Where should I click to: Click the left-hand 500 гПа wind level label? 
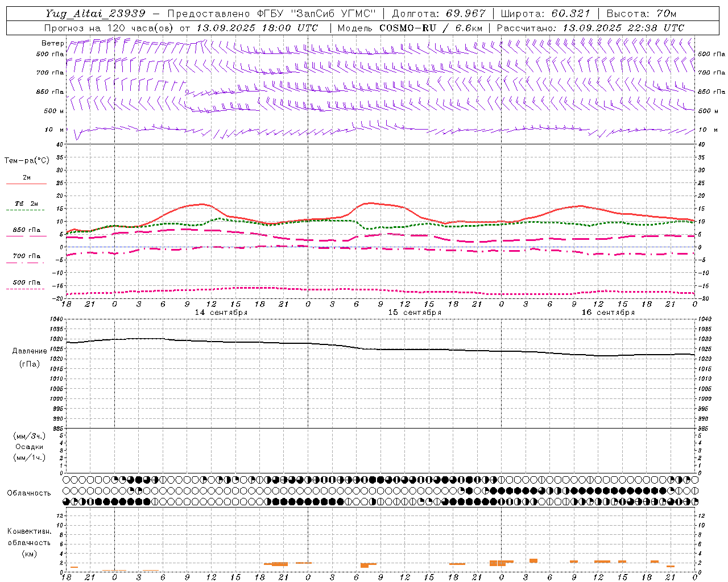click(50, 54)
